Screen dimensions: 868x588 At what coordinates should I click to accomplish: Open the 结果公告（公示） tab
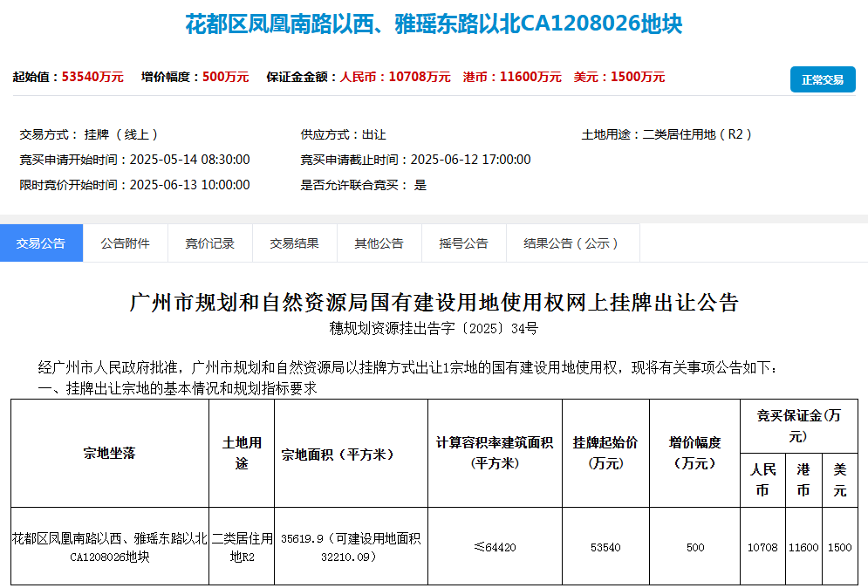[x=571, y=243]
